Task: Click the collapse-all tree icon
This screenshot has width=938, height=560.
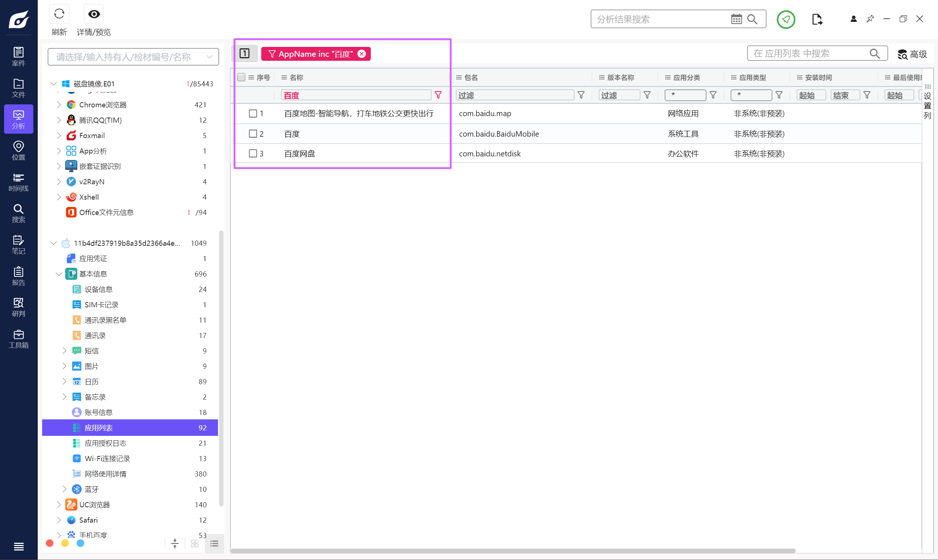Action: (175, 544)
